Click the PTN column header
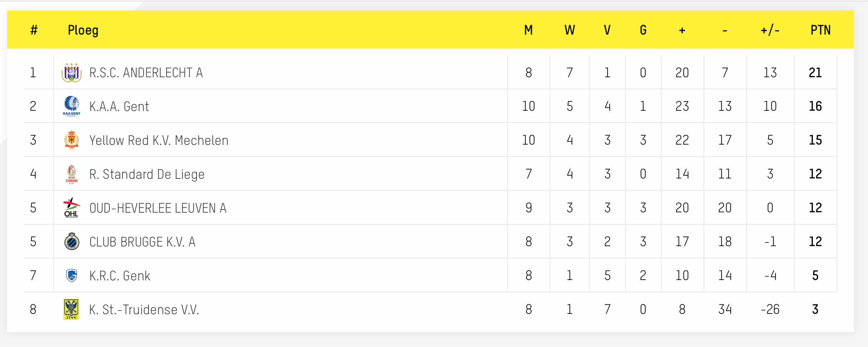 [x=820, y=30]
